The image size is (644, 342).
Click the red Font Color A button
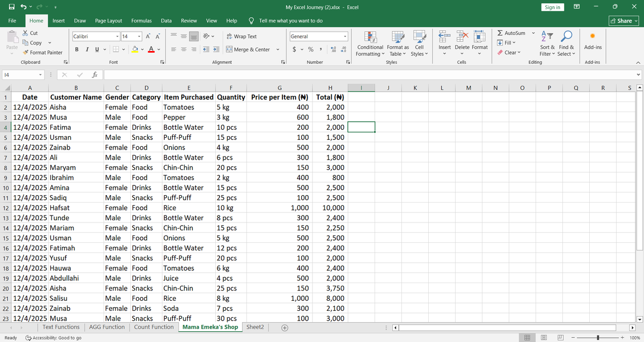click(x=152, y=49)
